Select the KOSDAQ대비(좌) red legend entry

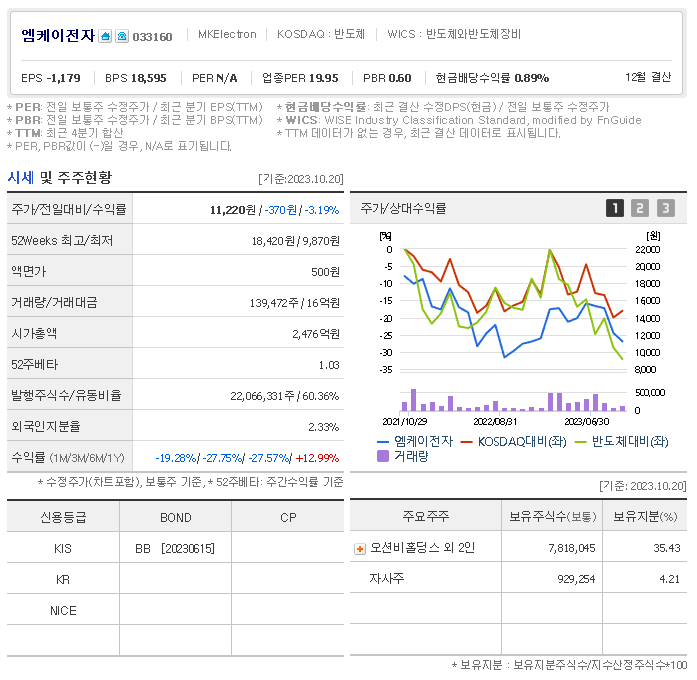[513, 441]
